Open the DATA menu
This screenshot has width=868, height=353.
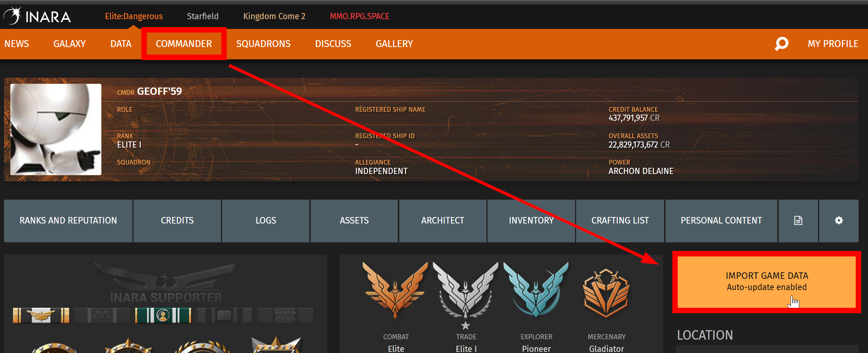point(121,44)
